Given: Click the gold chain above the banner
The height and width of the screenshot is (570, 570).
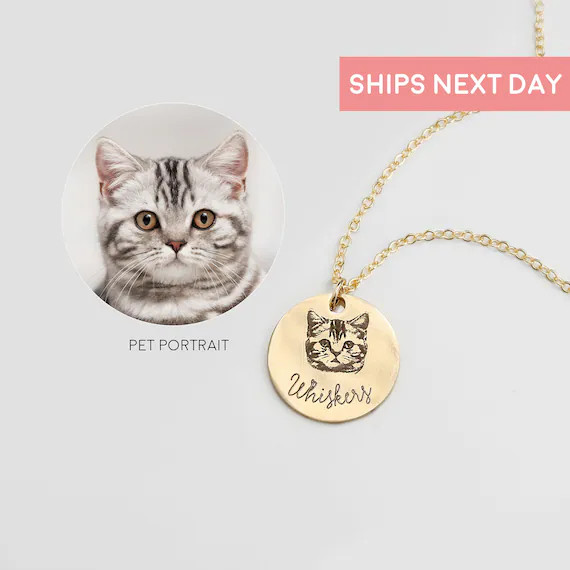Looking at the screenshot, I should pyautogui.click(x=539, y=28).
